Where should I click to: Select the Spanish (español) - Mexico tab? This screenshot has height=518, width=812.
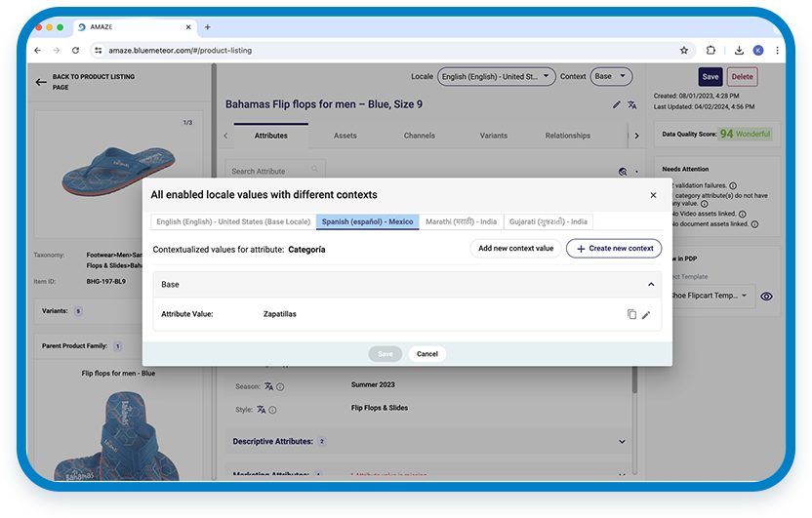click(367, 221)
